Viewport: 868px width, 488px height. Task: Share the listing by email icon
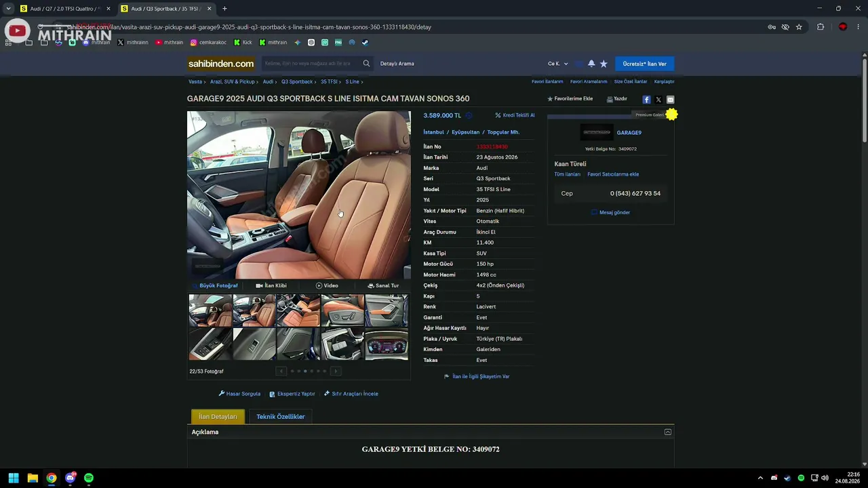pyautogui.click(x=670, y=100)
